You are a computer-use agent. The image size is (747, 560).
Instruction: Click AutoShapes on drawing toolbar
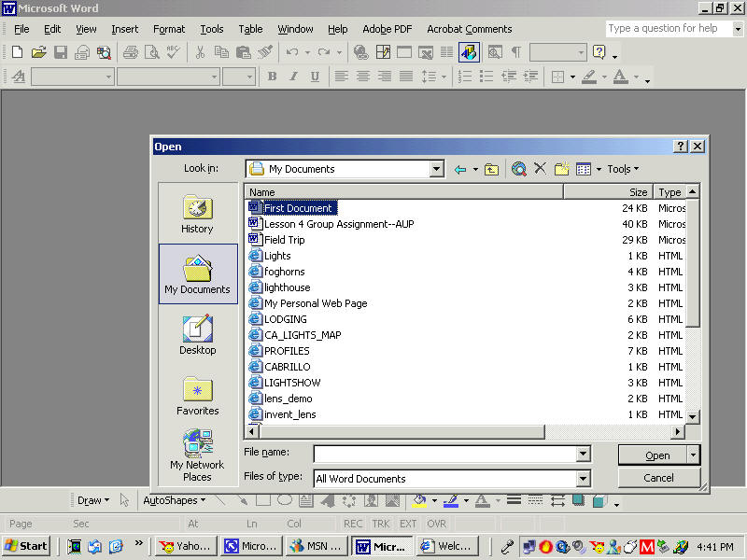click(x=175, y=500)
